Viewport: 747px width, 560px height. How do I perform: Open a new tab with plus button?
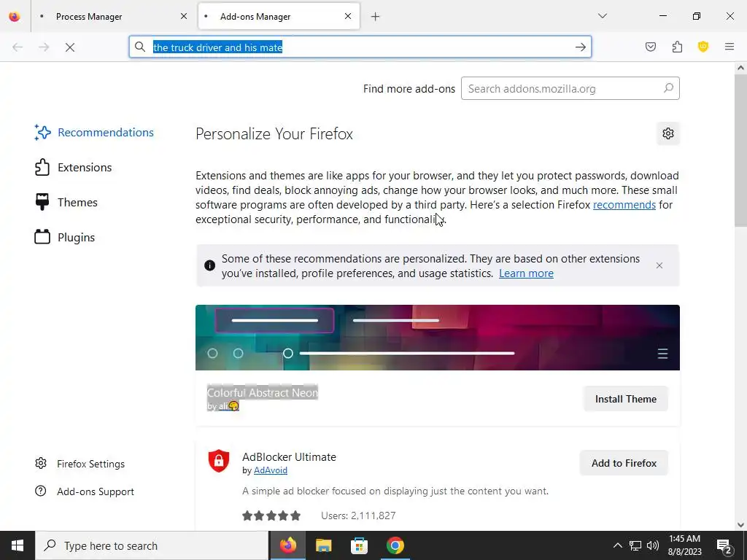click(x=375, y=17)
